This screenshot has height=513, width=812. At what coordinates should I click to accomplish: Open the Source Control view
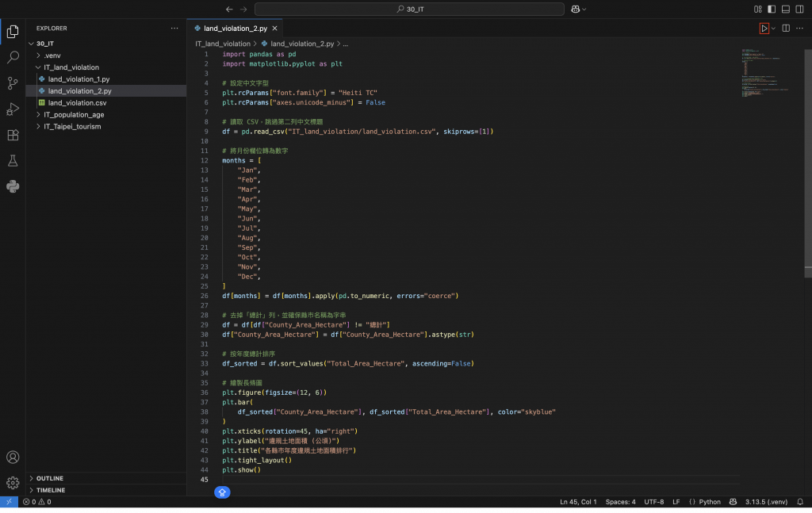(x=13, y=83)
